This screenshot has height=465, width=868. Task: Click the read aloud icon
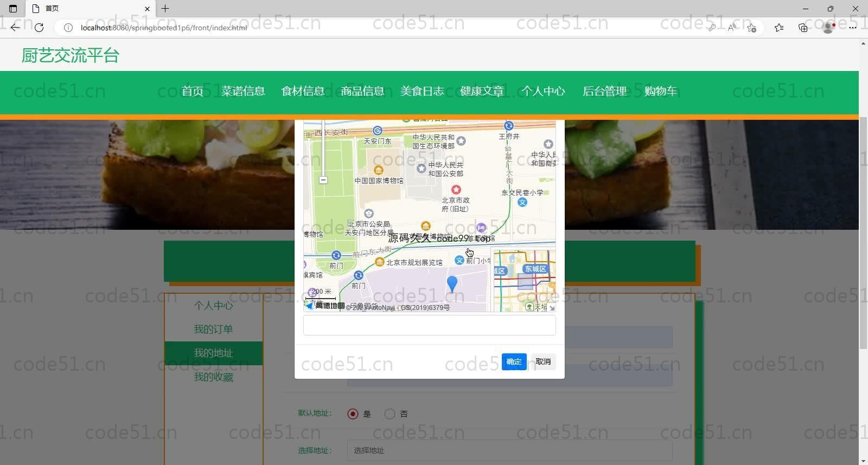(732, 28)
